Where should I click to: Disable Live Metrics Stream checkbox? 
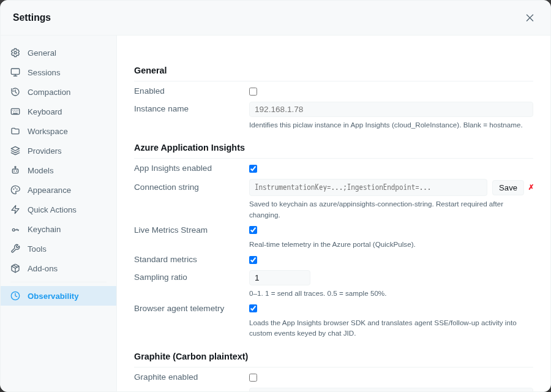tap(253, 230)
